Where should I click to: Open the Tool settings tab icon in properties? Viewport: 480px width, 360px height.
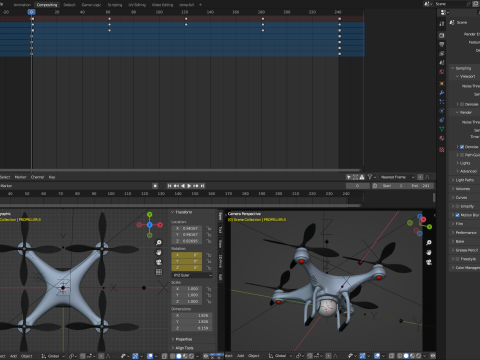[x=442, y=24]
